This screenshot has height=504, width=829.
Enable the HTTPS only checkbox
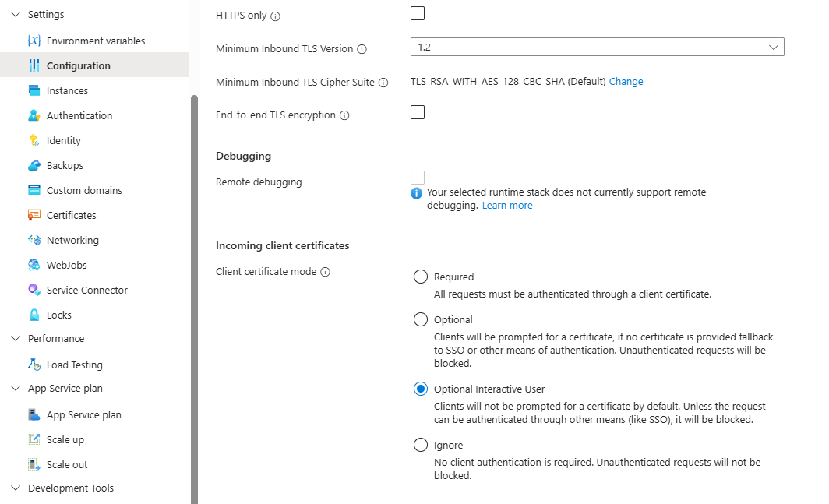click(418, 13)
